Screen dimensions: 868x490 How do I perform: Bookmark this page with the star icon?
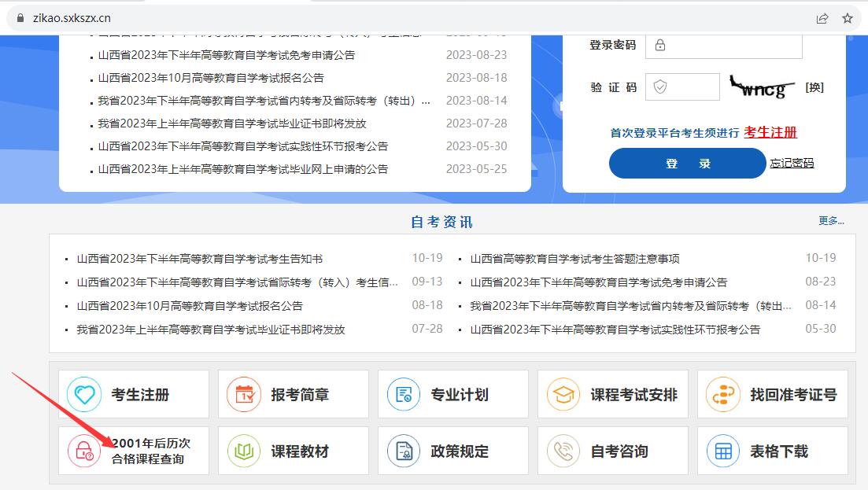tap(848, 18)
